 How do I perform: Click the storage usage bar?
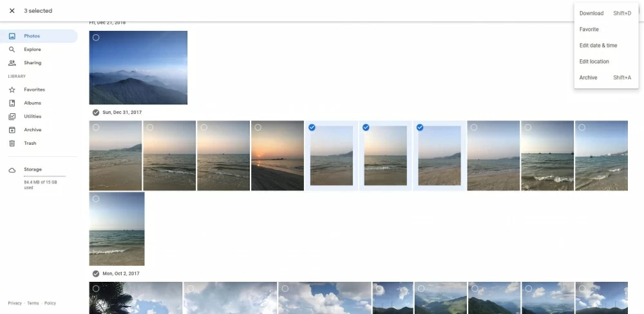(x=44, y=176)
